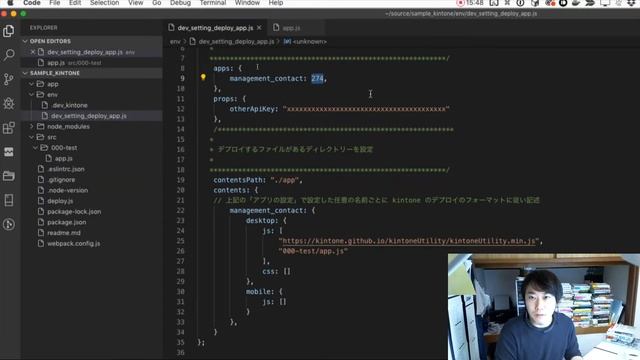Open readme.md file
This screenshot has width=640, height=360.
(x=64, y=233)
